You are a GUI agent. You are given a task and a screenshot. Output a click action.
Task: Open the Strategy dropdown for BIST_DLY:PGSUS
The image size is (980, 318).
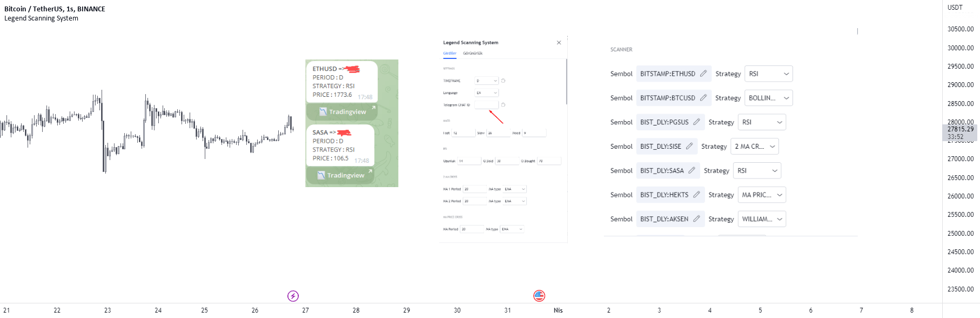[x=762, y=122]
